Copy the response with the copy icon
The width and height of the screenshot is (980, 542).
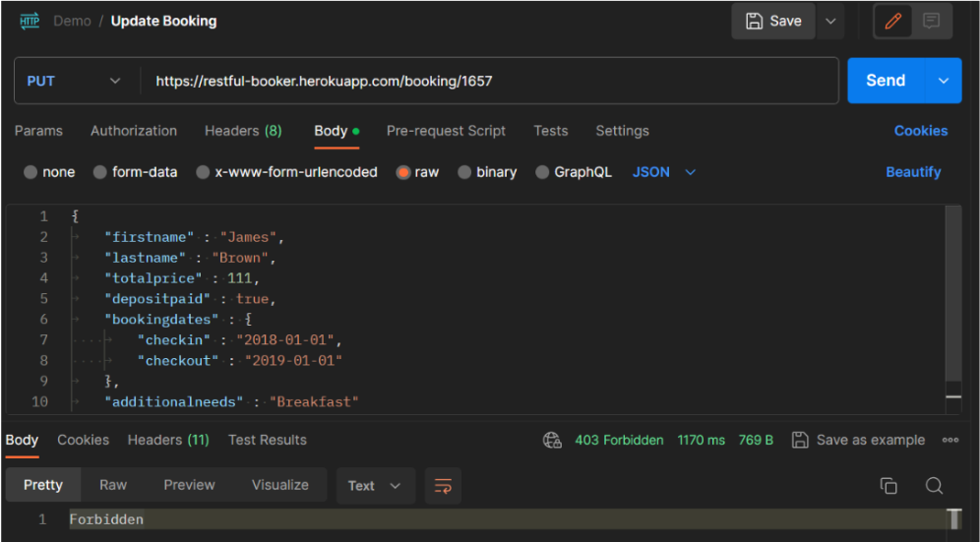coord(888,486)
